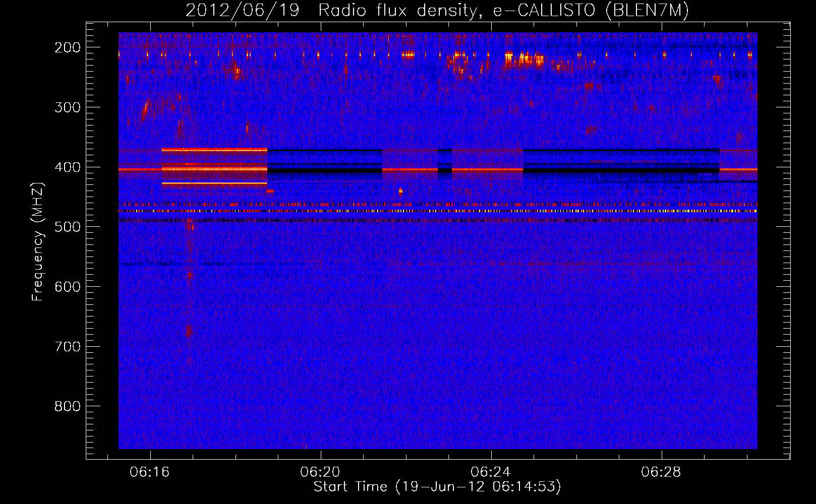816x504 pixels.
Task: Click the 600 frequency tick label
Action: (68, 287)
